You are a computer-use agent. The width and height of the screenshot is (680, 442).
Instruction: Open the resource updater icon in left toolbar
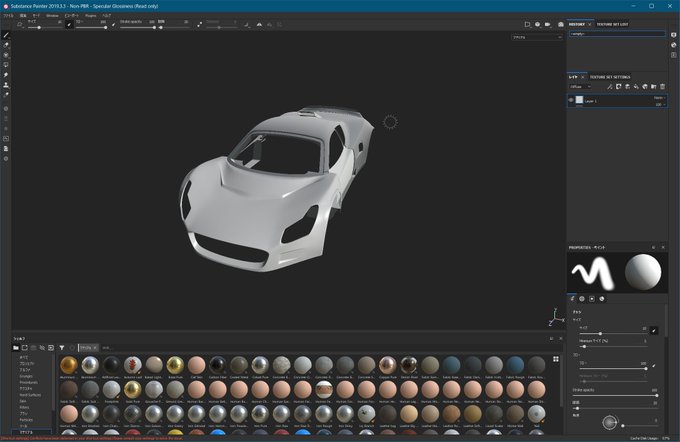tap(6, 139)
